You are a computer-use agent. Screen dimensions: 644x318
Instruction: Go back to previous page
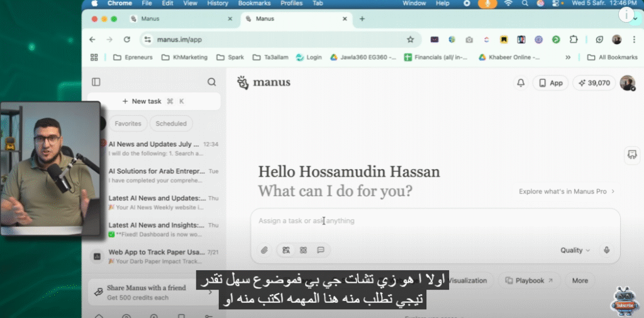click(x=92, y=40)
